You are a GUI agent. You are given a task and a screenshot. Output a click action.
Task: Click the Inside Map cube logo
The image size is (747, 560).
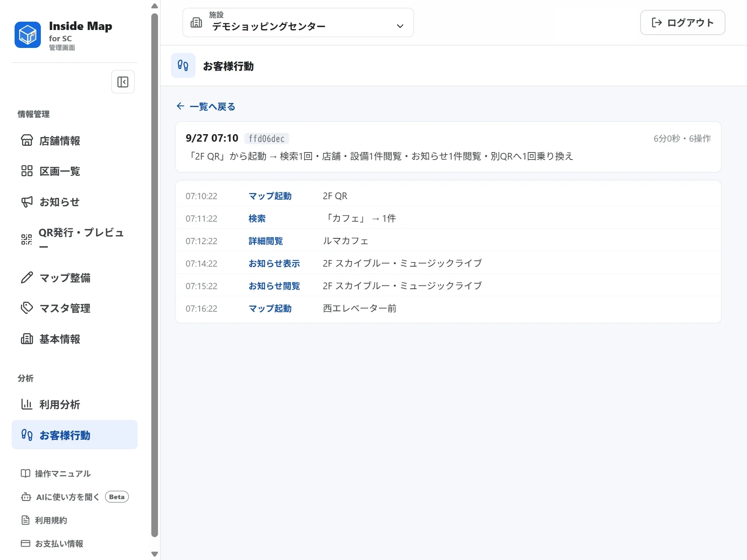point(28,35)
